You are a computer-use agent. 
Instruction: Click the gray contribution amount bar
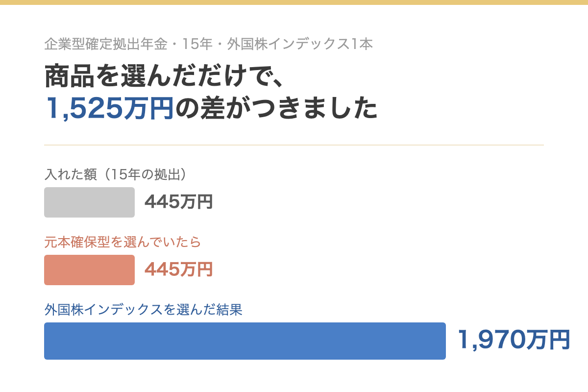(89, 202)
